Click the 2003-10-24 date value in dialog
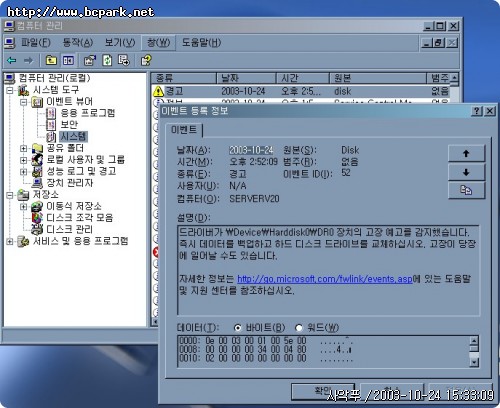500x408 pixels. point(251,150)
